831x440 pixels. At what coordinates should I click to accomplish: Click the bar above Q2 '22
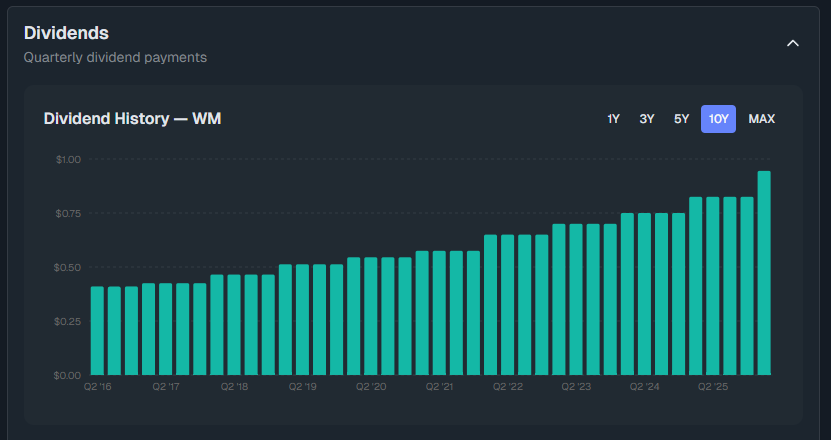(508, 305)
